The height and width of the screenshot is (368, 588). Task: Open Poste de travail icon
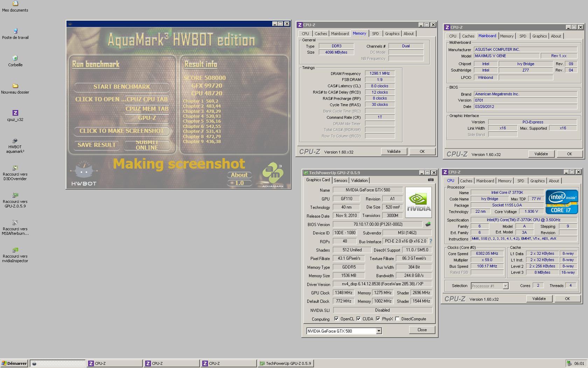pos(15,31)
